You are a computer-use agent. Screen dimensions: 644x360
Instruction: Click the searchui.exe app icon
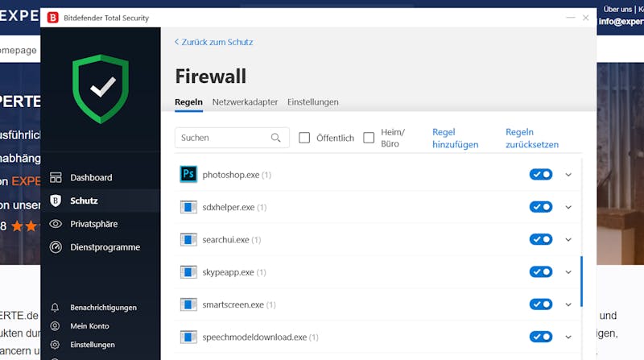(188, 239)
